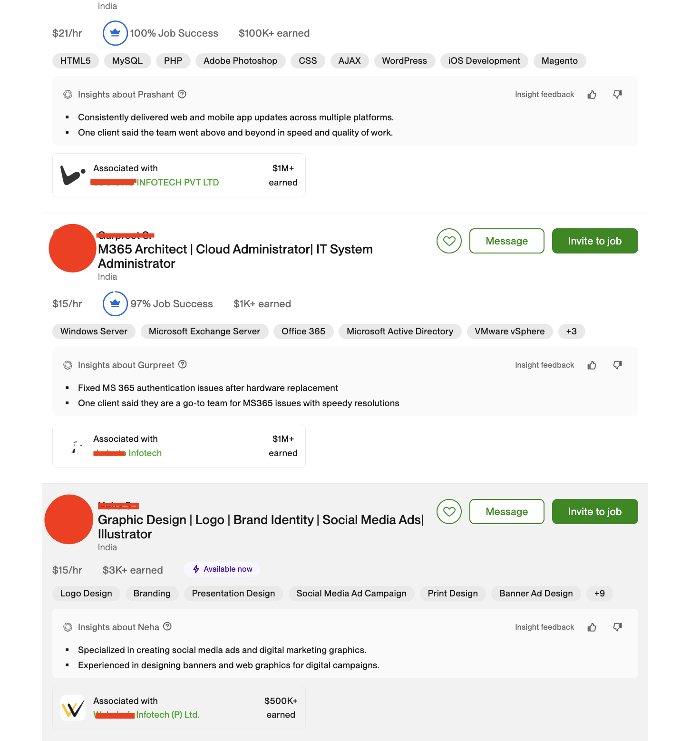Image resolution: width=700 pixels, height=741 pixels.
Task: Open help icon beside Insights about Gurpreet
Action: (x=183, y=365)
